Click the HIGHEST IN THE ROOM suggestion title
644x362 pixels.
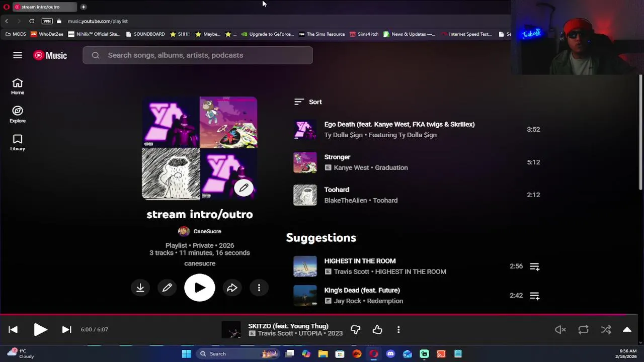click(360, 261)
